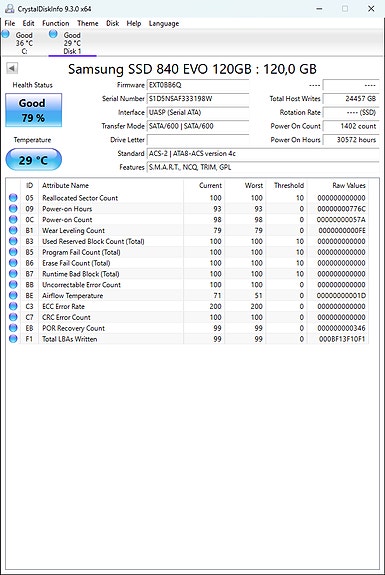Click the status orb for ECC Error Rate

[13, 306]
